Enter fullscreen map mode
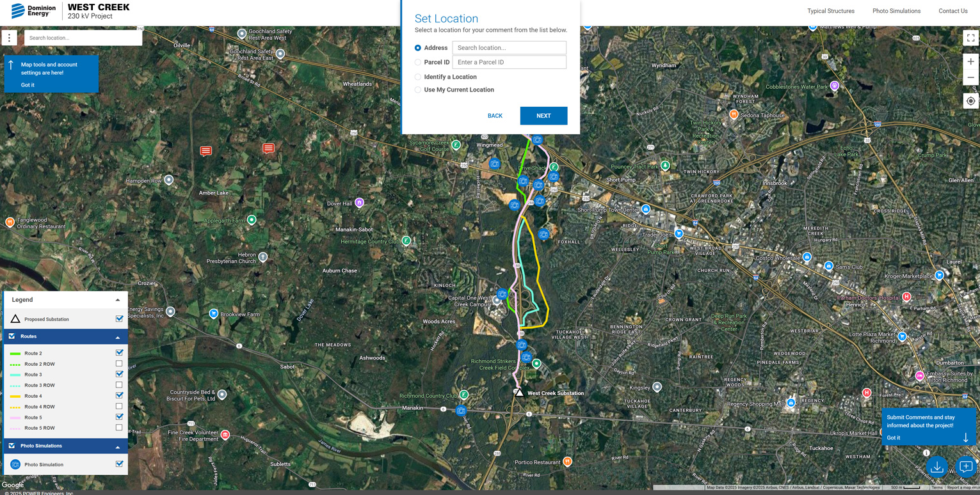 coord(970,38)
